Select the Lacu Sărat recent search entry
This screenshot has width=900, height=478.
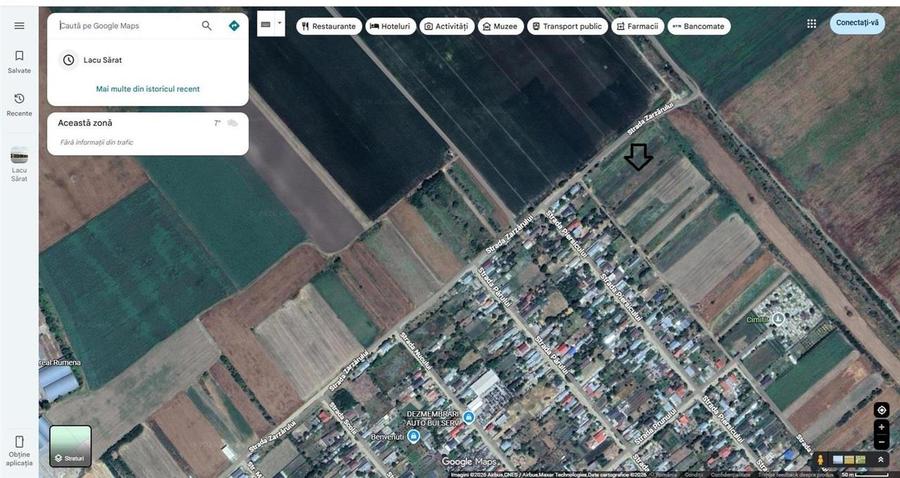click(148, 60)
